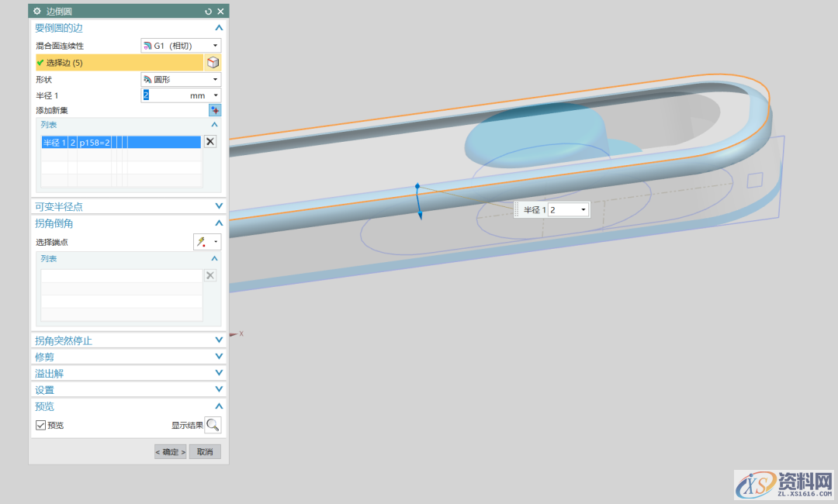The height and width of the screenshot is (504, 838).
Task: Click the blue radius drag handle arrow
Action: tap(419, 212)
